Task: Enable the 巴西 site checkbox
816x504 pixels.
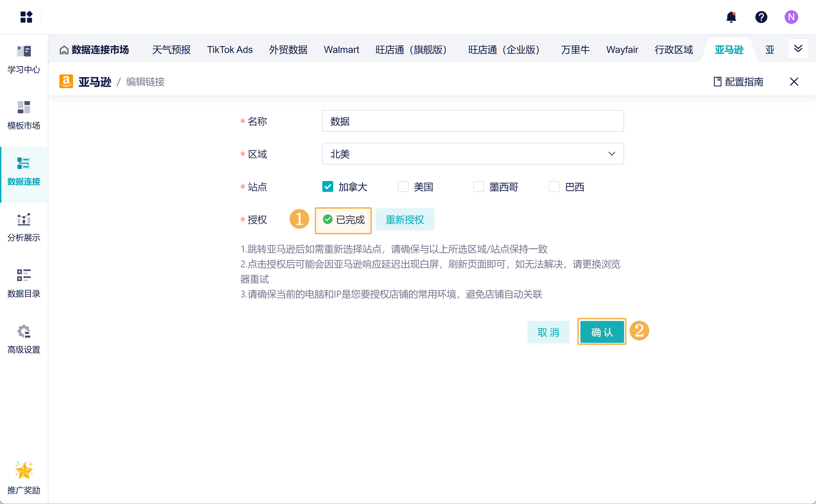Action: coord(554,186)
